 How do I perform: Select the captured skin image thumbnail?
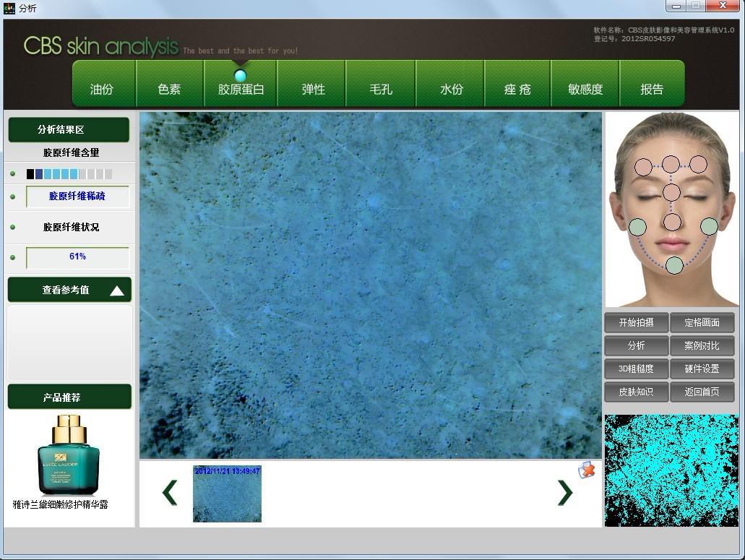point(227,494)
